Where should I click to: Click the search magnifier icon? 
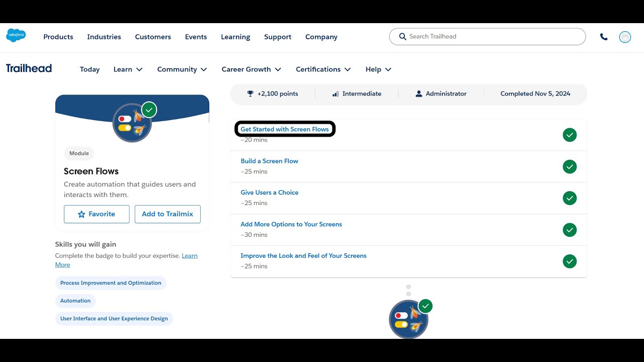(403, 36)
